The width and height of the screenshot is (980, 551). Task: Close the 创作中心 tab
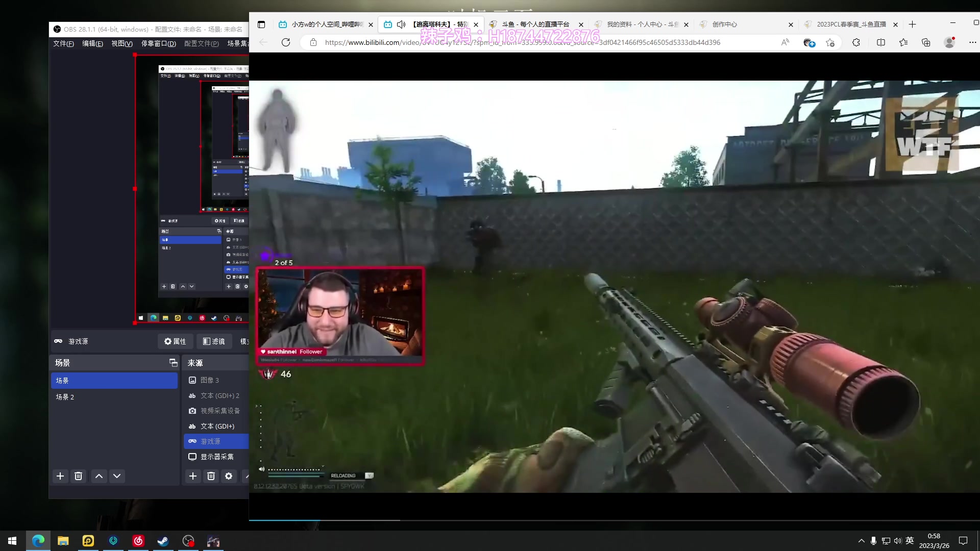(791, 24)
